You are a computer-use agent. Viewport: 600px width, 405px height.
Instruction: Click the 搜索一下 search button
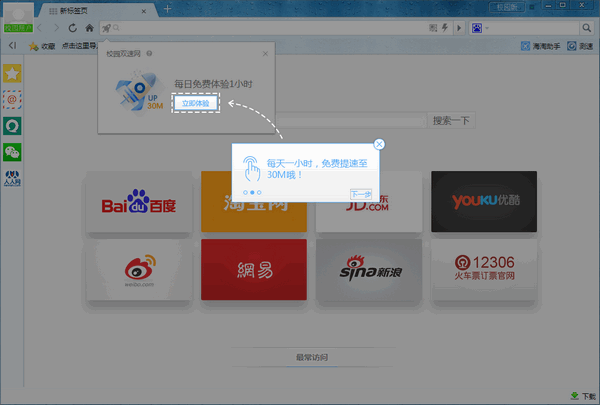click(x=451, y=121)
